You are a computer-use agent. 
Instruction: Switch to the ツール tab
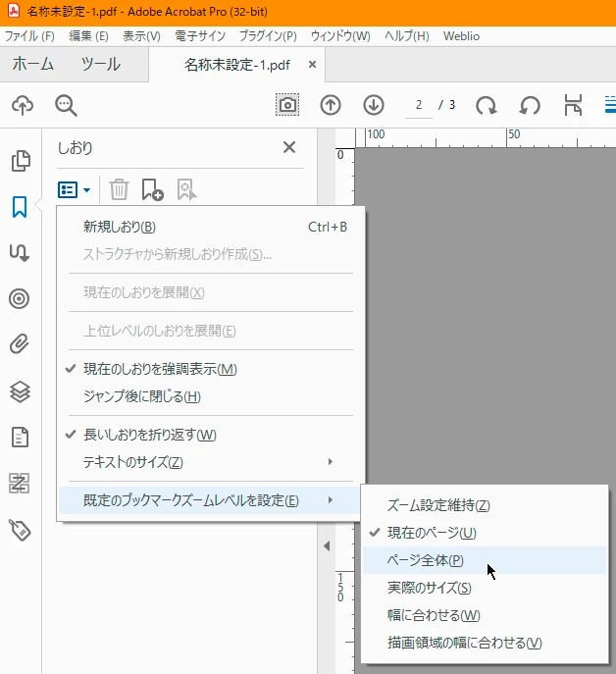coord(101,64)
